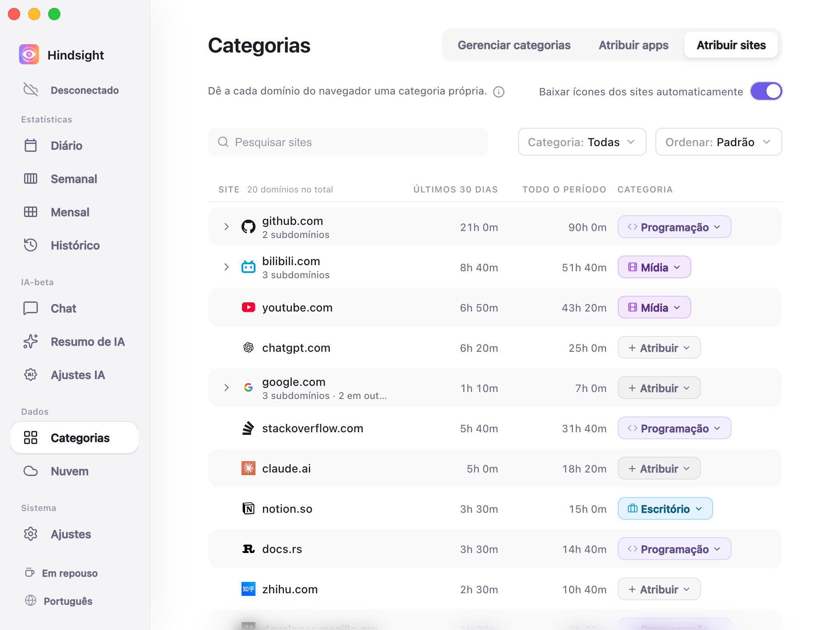Open the Diário calendar icon
This screenshot has width=840, height=630.
(x=31, y=145)
